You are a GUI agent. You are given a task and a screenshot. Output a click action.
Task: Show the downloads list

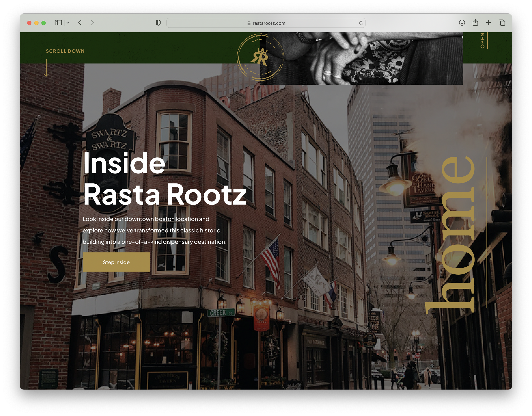tap(462, 23)
